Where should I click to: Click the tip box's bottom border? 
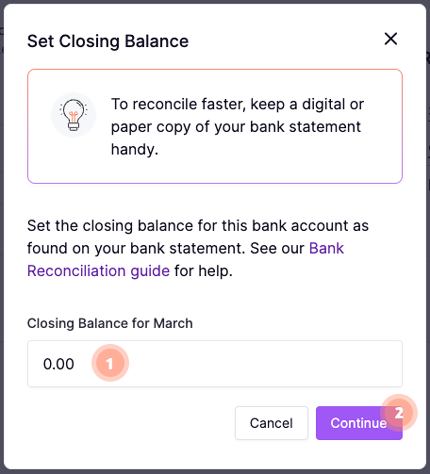click(x=215, y=183)
